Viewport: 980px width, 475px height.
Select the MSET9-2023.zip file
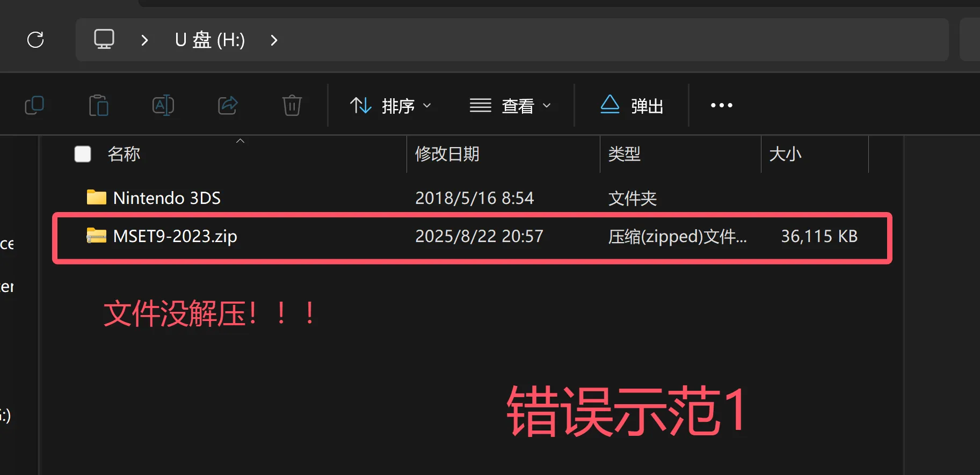[x=175, y=236]
